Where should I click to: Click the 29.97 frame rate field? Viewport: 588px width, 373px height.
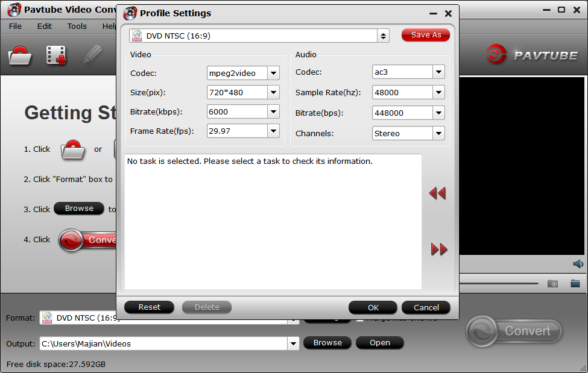point(238,131)
